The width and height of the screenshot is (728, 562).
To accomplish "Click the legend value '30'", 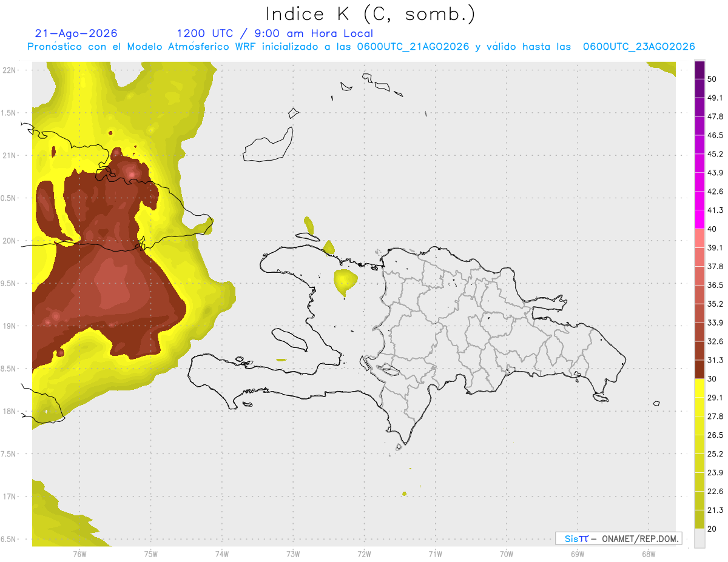I will tap(712, 379).
